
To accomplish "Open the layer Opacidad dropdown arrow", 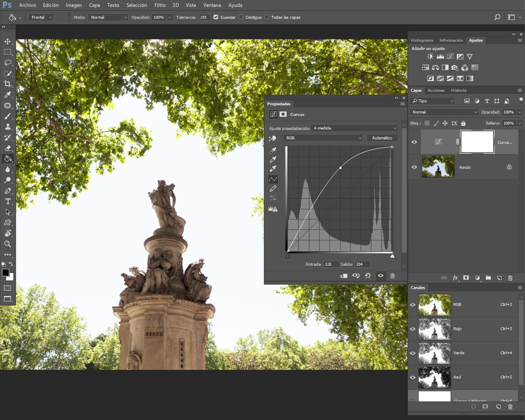I will point(520,112).
